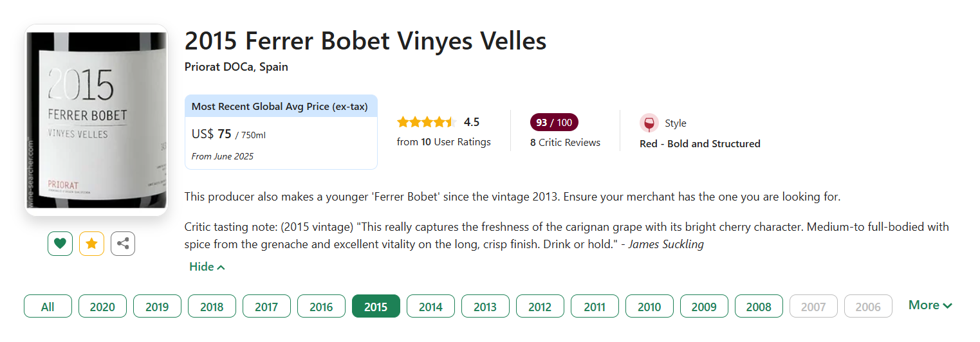
Task: Click the yellow star rating icon
Action: pos(91,244)
